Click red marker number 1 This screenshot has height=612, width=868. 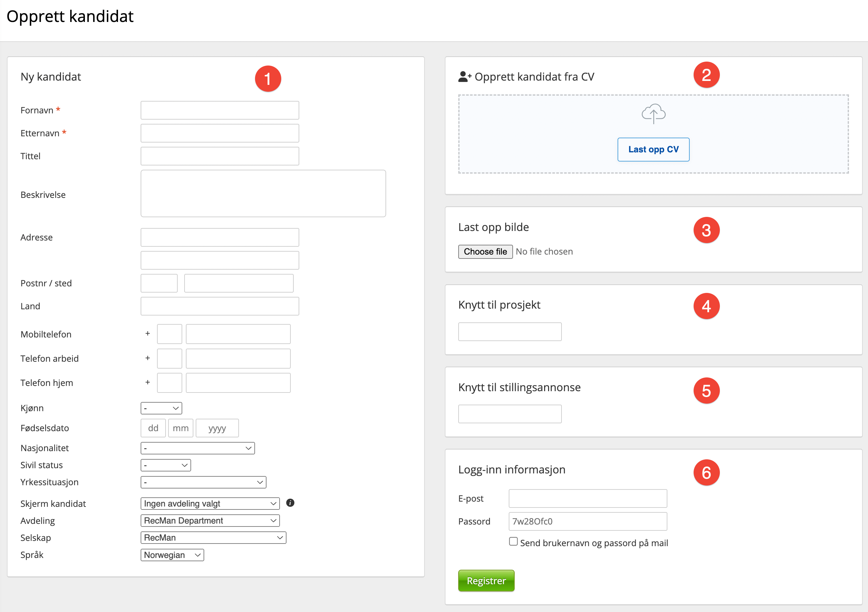pyautogui.click(x=268, y=79)
